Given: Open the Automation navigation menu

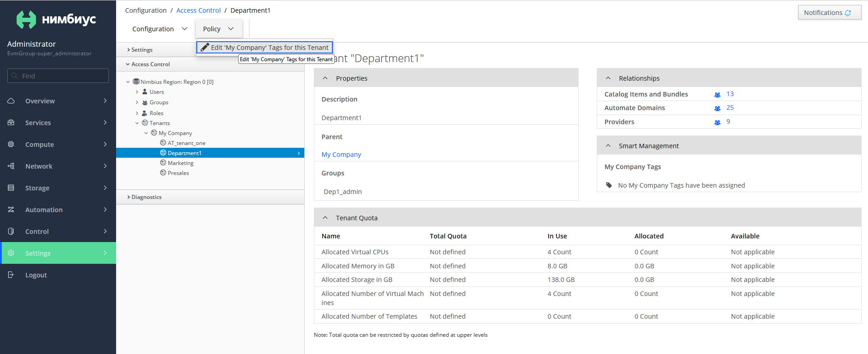Looking at the screenshot, I should (x=58, y=209).
